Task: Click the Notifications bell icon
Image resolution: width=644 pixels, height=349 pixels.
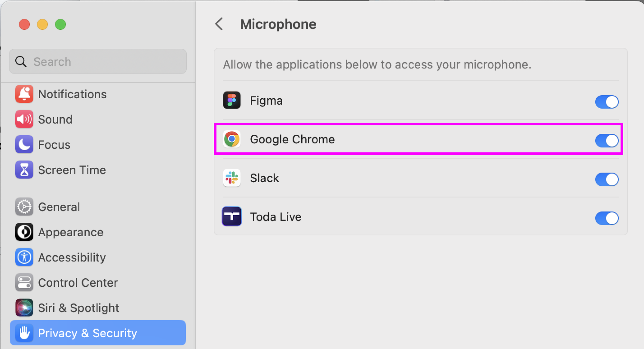Action: point(24,94)
